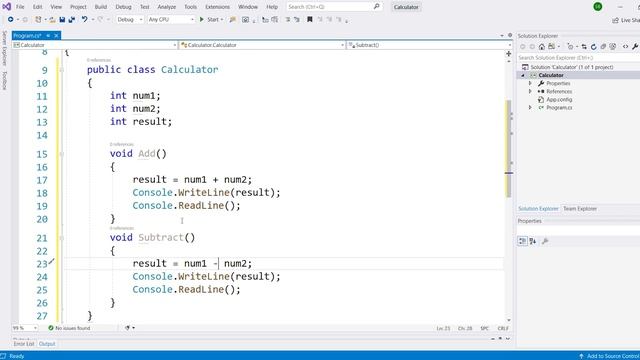Switch to the Output tab

pyautogui.click(x=47, y=344)
